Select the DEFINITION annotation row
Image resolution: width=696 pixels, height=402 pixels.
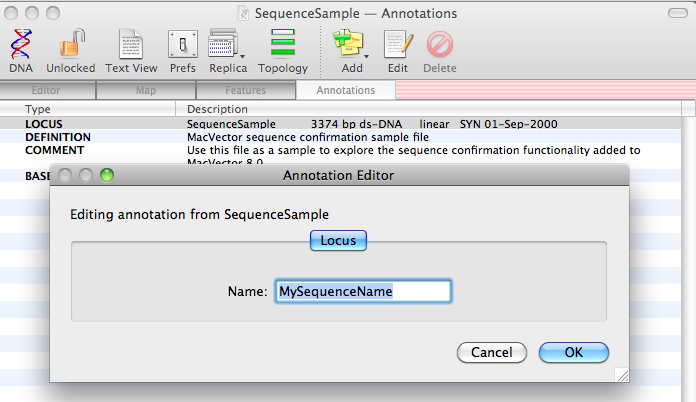58,137
